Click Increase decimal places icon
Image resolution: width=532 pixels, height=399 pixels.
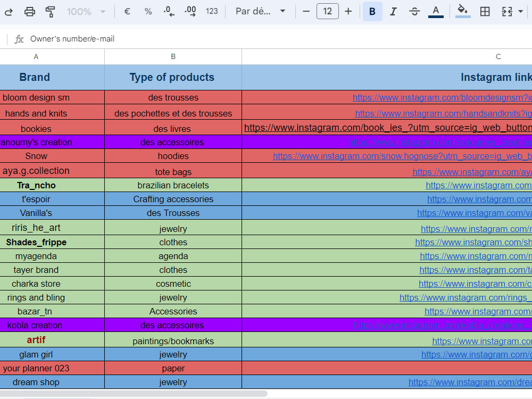pyautogui.click(x=190, y=12)
